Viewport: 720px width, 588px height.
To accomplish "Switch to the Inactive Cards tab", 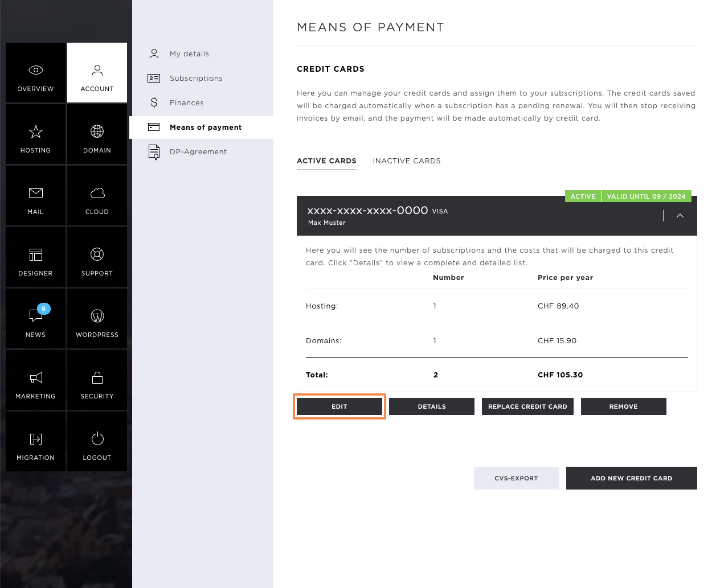I will (407, 161).
